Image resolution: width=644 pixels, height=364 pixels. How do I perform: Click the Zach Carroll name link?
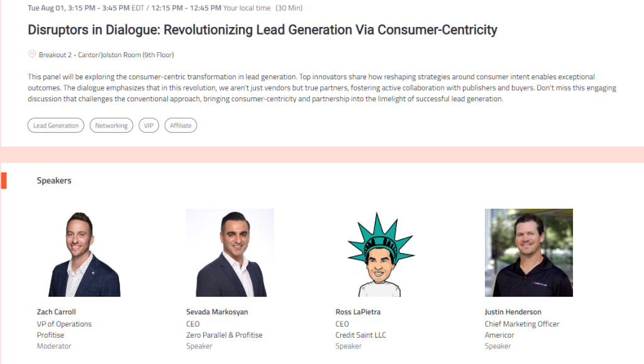point(56,312)
